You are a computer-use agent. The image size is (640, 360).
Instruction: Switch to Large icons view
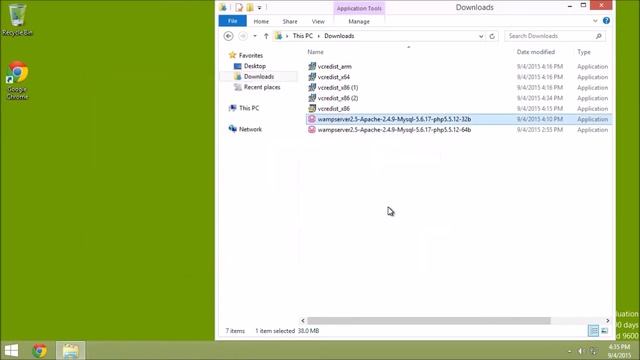604,331
